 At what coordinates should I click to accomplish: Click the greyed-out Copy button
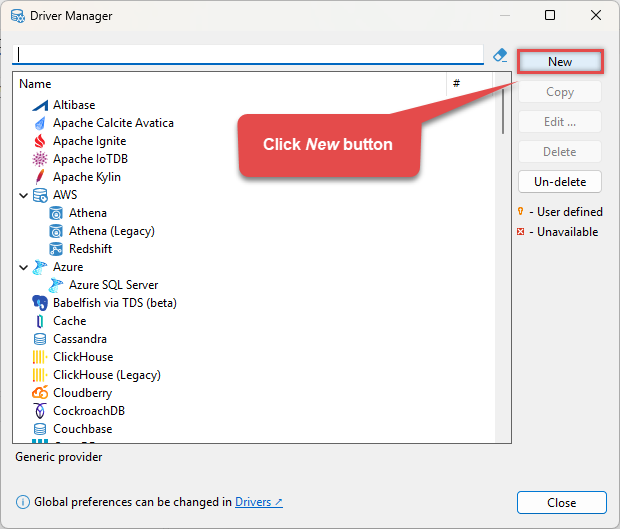tap(560, 92)
